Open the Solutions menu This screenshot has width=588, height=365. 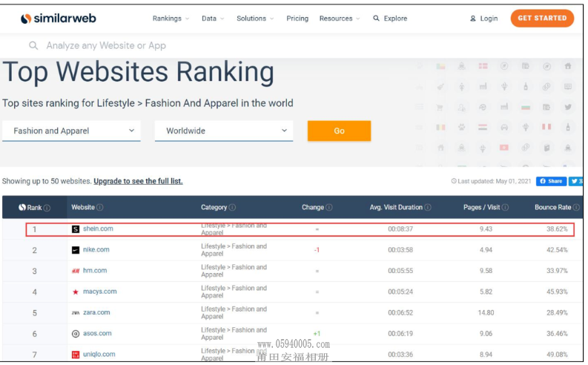[255, 19]
